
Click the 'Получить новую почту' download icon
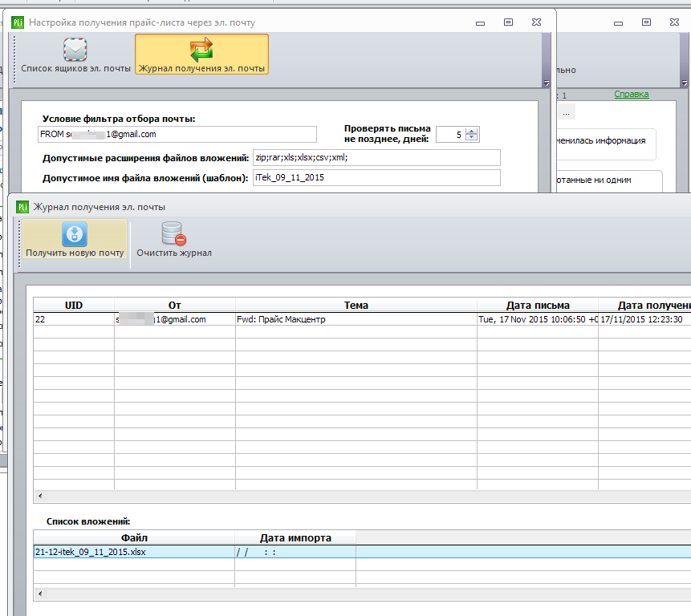pos(75,233)
